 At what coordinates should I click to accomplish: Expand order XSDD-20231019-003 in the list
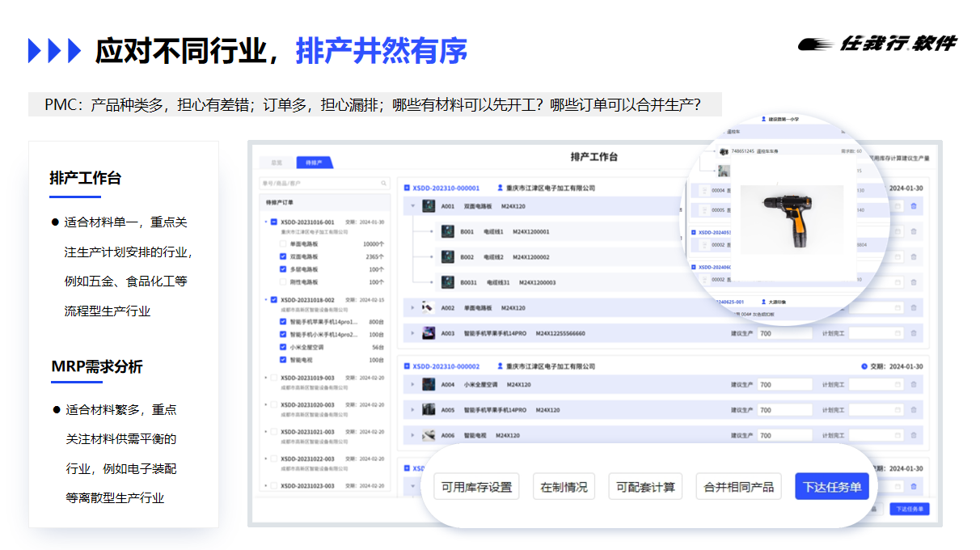click(265, 378)
